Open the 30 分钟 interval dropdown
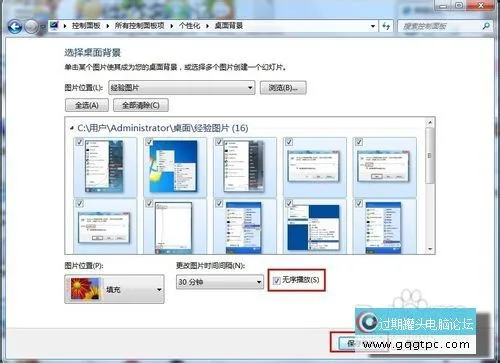500x363 pixels. point(220,282)
